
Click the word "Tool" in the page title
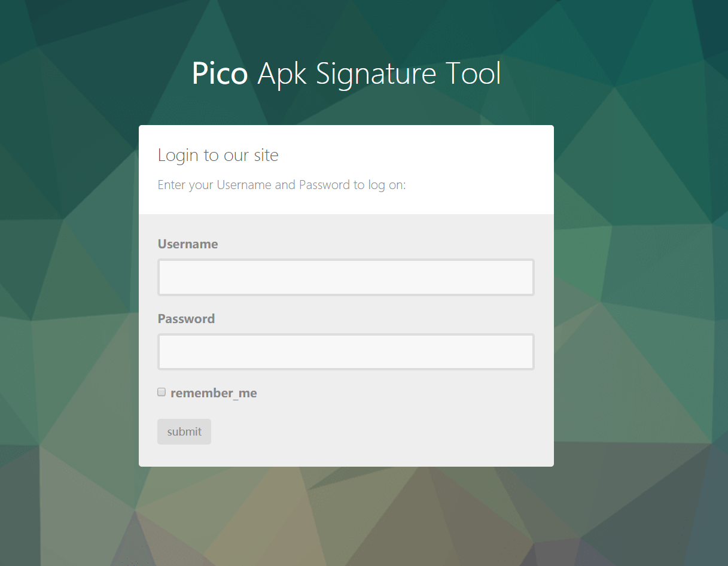coord(473,74)
